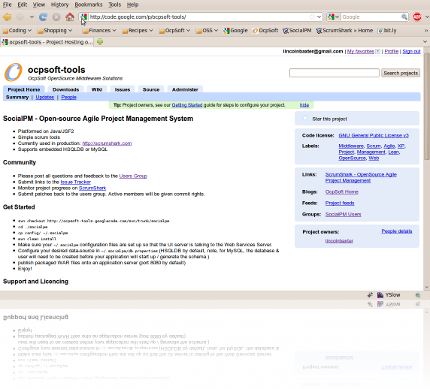Image resolution: width=430 pixels, height=389 pixels.
Task: Expand the Coding bookmarks folder
Action: (x=17, y=30)
